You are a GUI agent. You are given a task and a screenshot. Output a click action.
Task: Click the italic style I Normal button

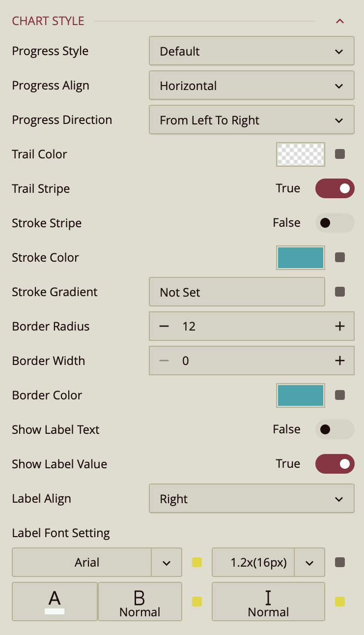point(268,602)
